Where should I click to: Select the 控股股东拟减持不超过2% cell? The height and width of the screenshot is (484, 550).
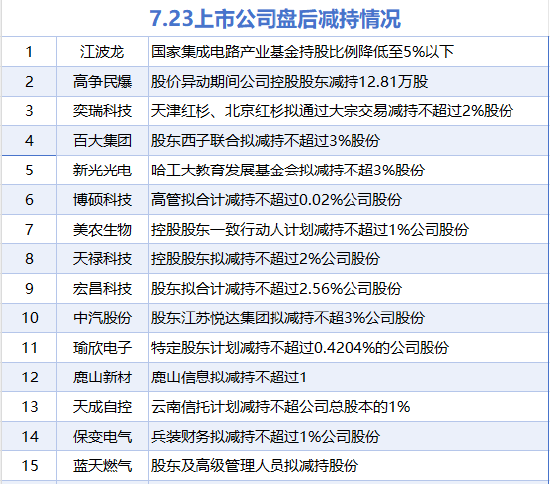348,259
